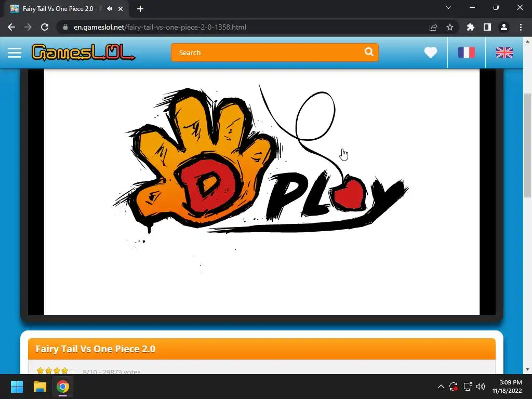532x399 pixels.
Task: Click the page vertical scrollbar thumb
Action: pos(527,145)
